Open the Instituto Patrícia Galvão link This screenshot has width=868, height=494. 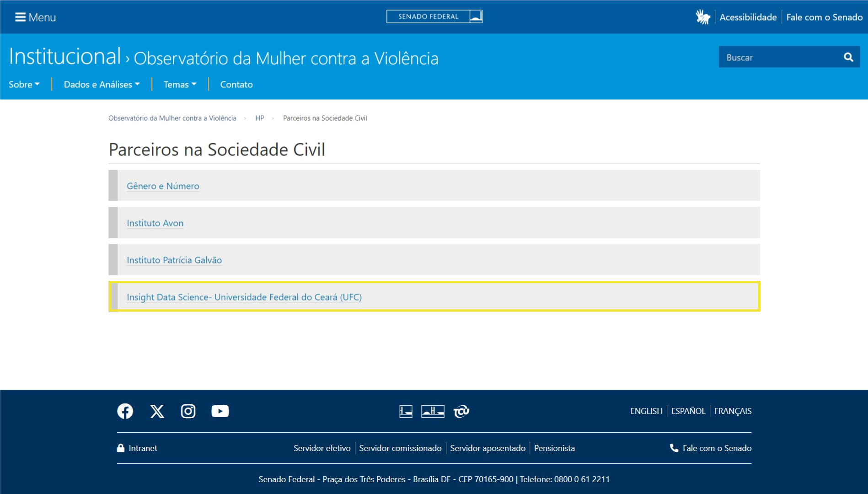tap(174, 260)
